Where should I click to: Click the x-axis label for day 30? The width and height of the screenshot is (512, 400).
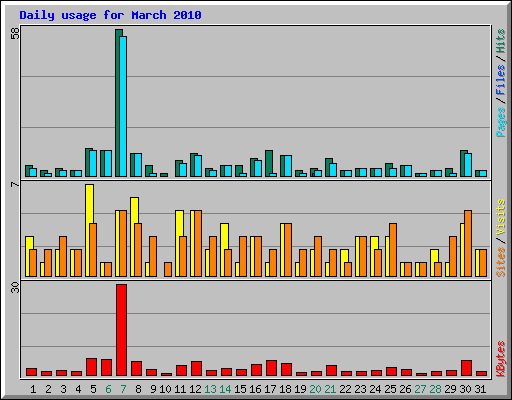click(x=465, y=389)
